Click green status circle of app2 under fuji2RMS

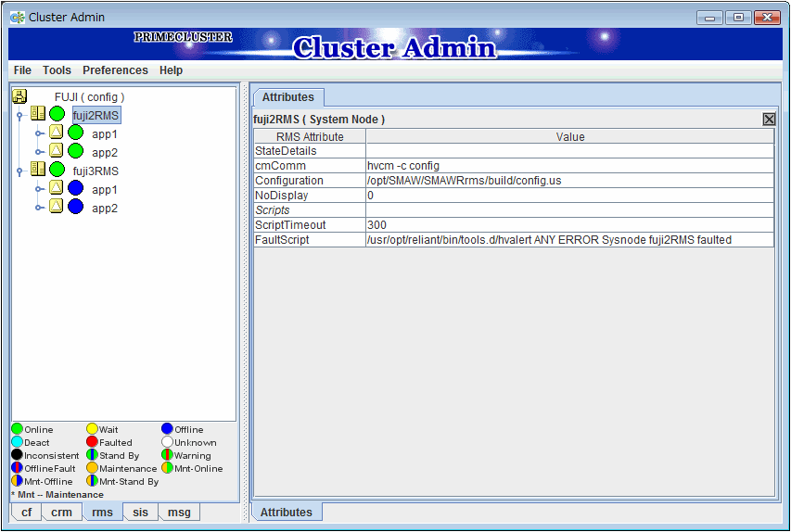[x=76, y=151]
